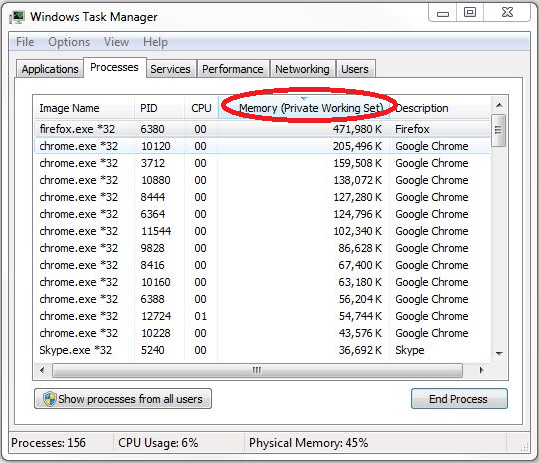Click the End Process button
Viewport: 539px width, 463px height.
pyautogui.click(x=459, y=399)
